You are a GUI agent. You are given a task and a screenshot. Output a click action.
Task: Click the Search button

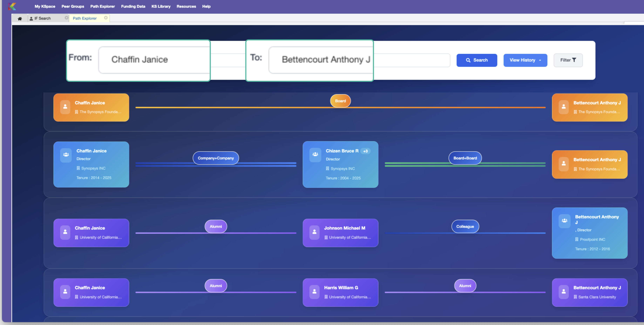pyautogui.click(x=476, y=60)
